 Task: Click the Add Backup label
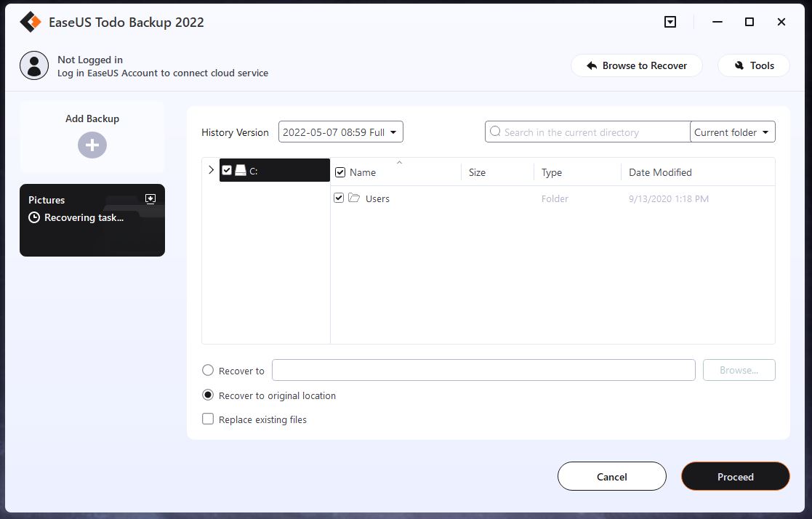(x=92, y=118)
